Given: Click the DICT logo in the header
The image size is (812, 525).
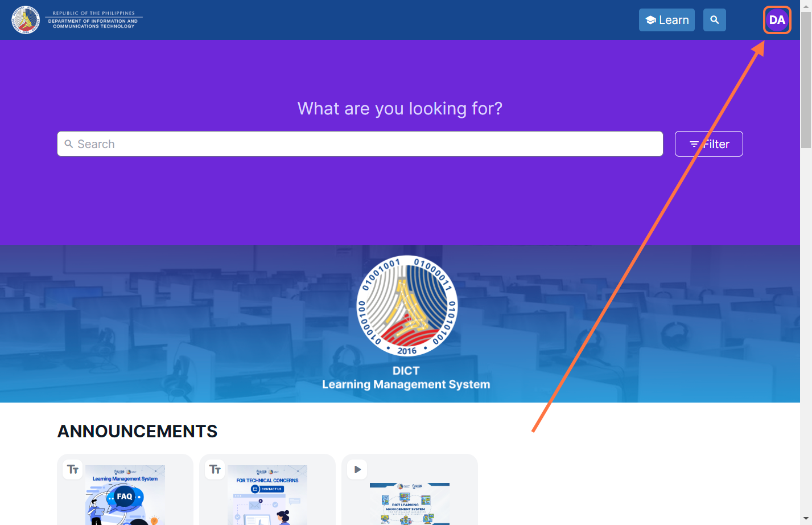Looking at the screenshot, I should [76, 20].
